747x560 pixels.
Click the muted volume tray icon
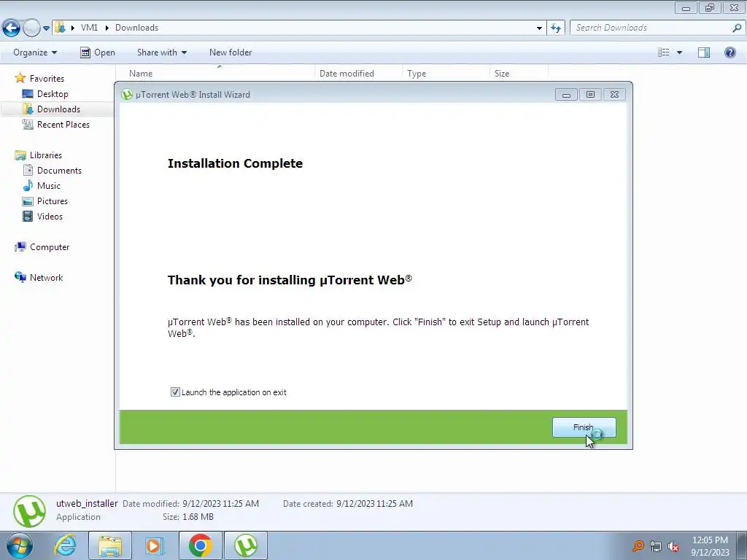(x=673, y=546)
